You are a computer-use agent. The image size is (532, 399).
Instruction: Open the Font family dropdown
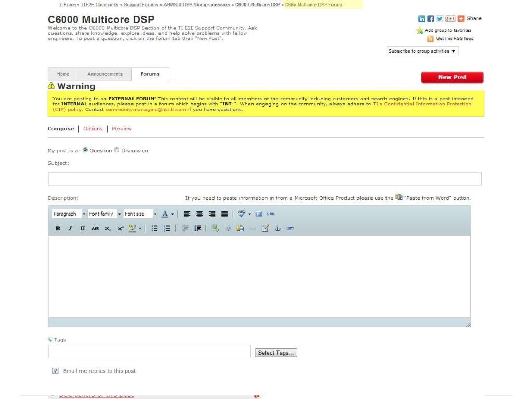[105, 214]
